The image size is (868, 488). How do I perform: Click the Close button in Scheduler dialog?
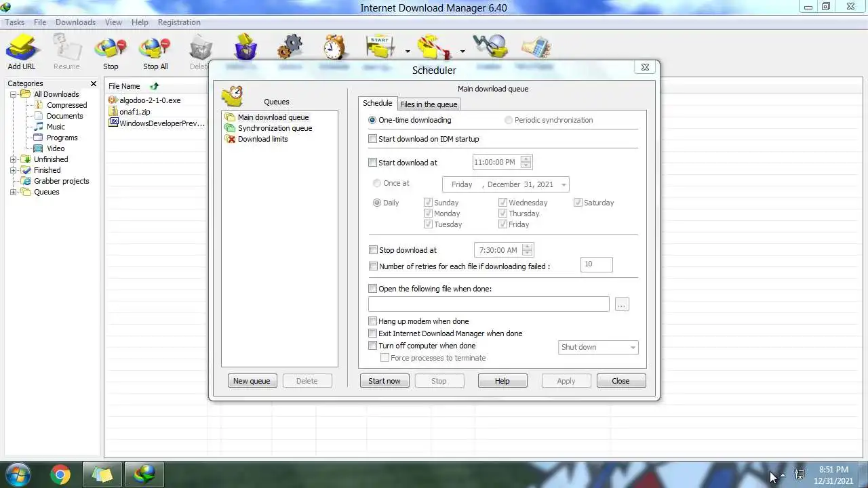(x=621, y=381)
